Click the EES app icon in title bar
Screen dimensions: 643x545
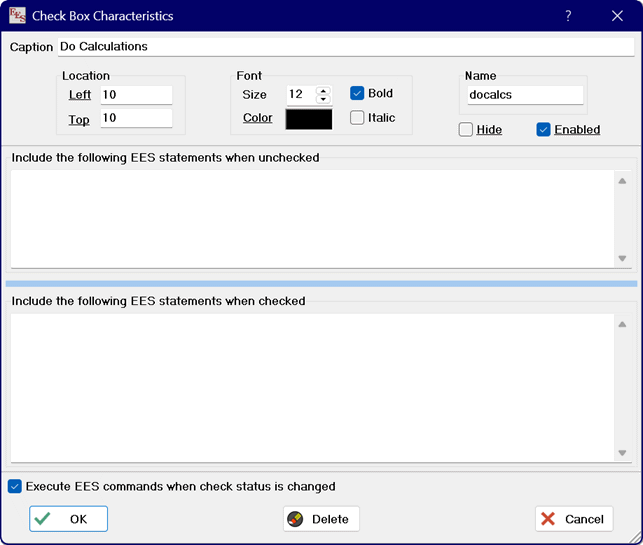(17, 16)
